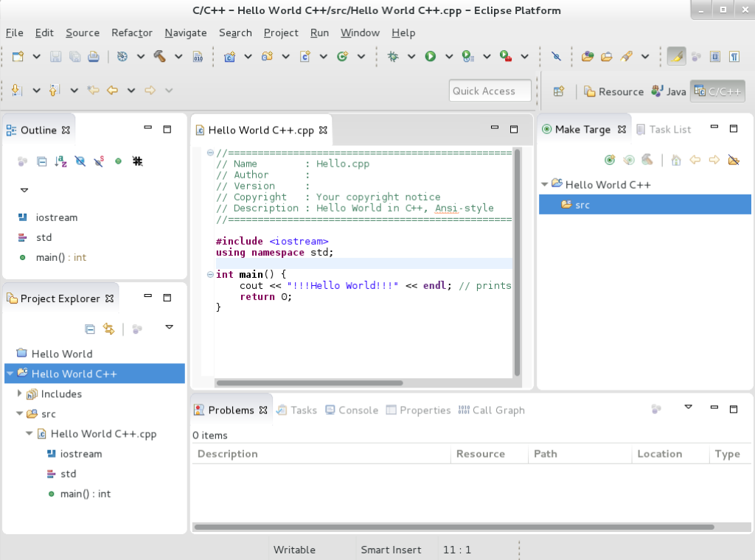Activate the Last Edit Location icon
This screenshot has width=755, height=560.
tap(94, 90)
